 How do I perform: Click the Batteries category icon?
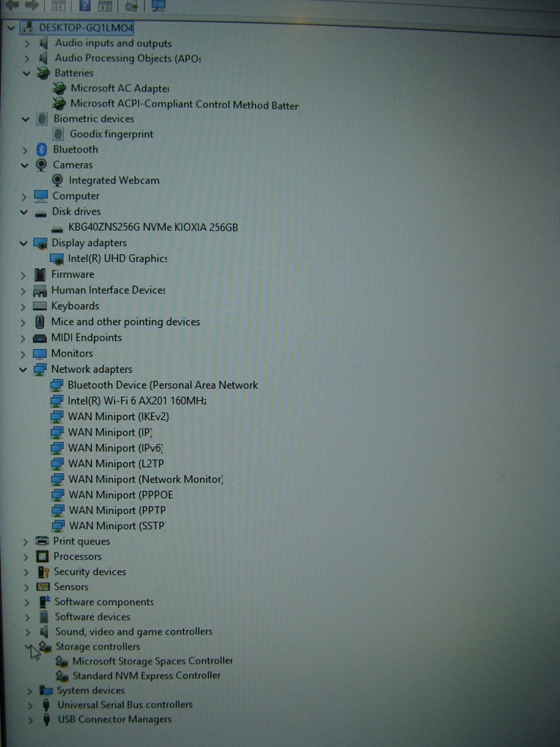[x=43, y=73]
